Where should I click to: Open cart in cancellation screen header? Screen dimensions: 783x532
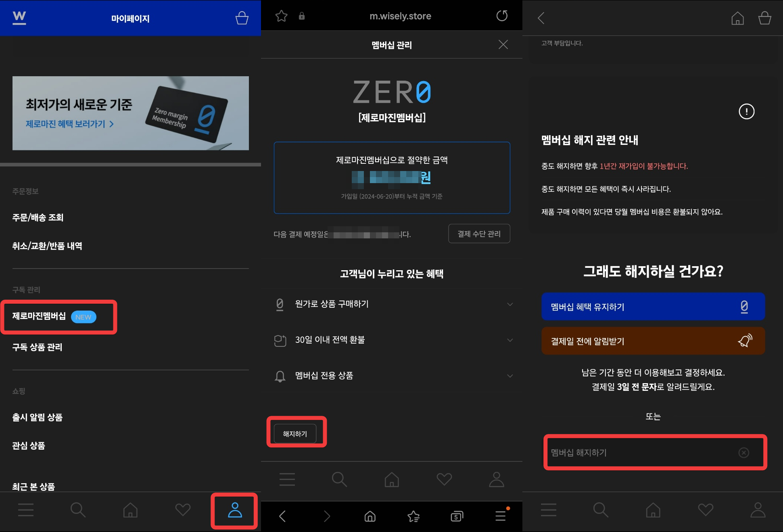pos(764,18)
